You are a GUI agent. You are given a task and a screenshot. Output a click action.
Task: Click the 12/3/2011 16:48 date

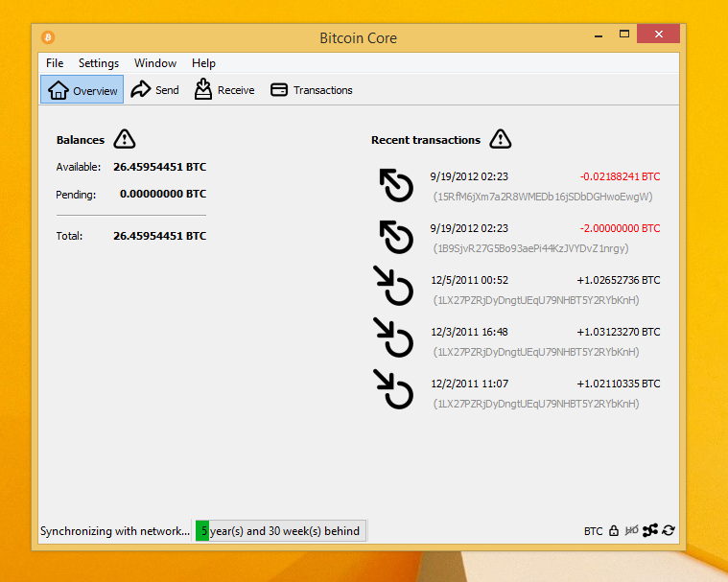coord(469,332)
